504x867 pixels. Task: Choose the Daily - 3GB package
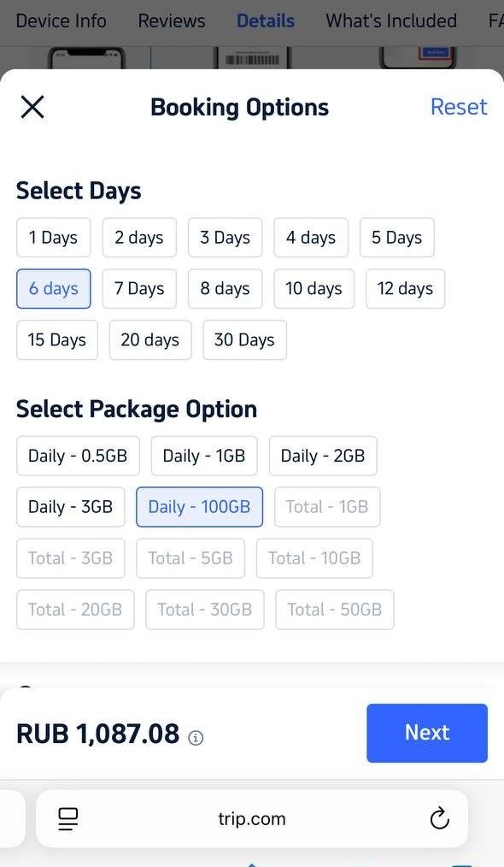pyautogui.click(x=71, y=507)
